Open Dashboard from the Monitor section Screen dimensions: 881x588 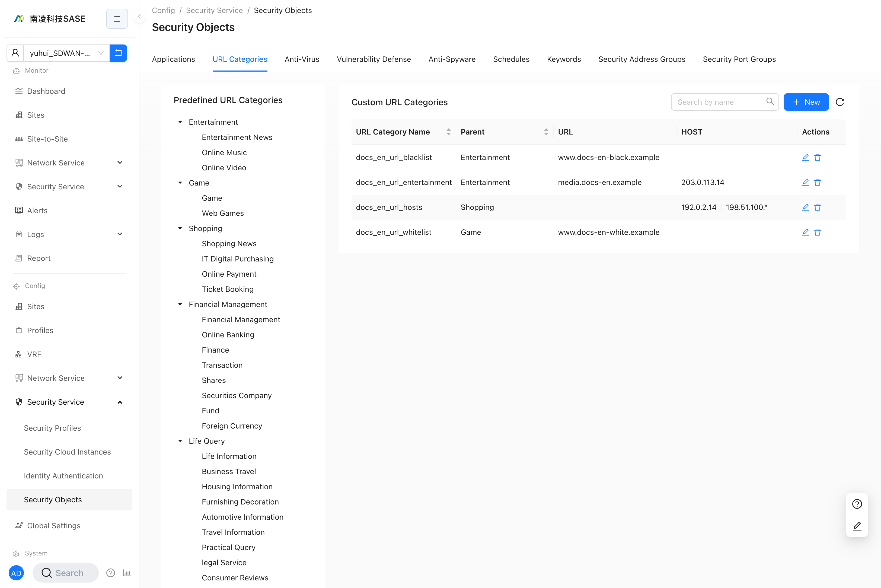70,91
